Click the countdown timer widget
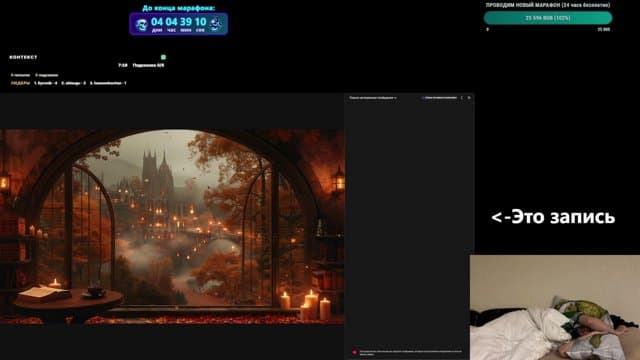Image resolution: width=640 pixels, height=360 pixels. point(178,24)
